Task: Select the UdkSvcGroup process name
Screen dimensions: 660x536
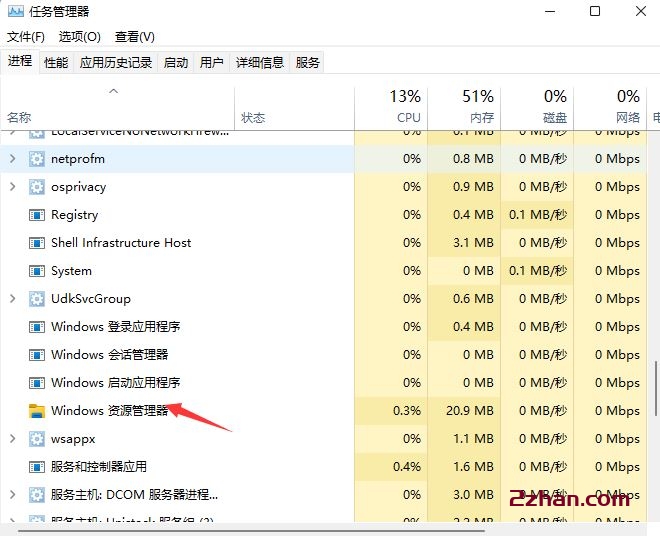Action: tap(90, 299)
